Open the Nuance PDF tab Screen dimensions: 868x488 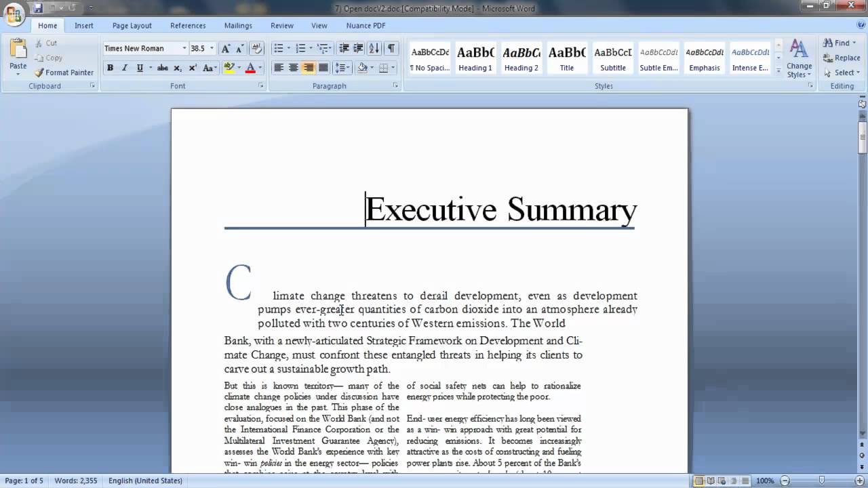click(366, 26)
